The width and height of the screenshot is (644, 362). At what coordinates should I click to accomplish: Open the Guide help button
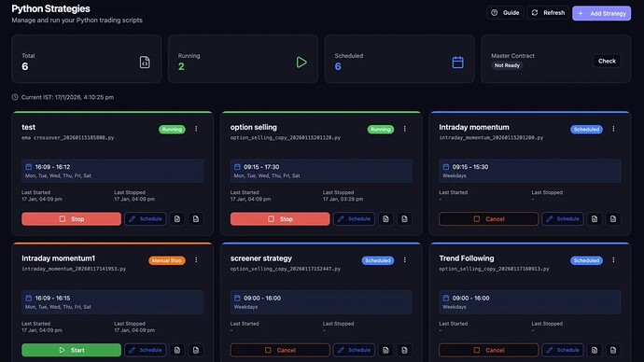(x=505, y=13)
